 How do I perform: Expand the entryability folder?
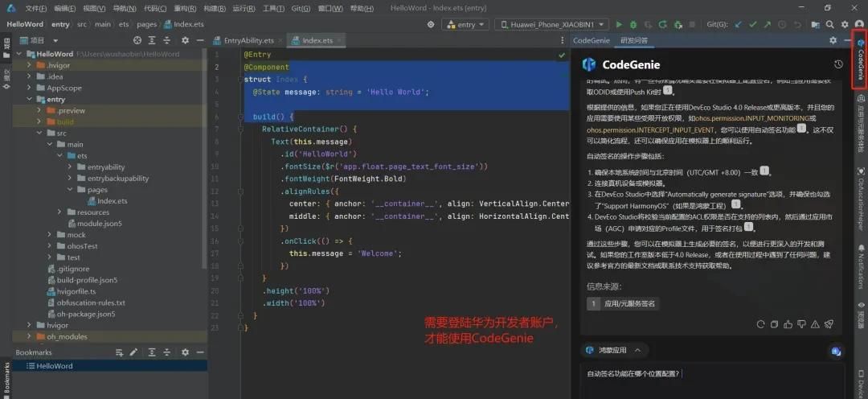point(70,167)
